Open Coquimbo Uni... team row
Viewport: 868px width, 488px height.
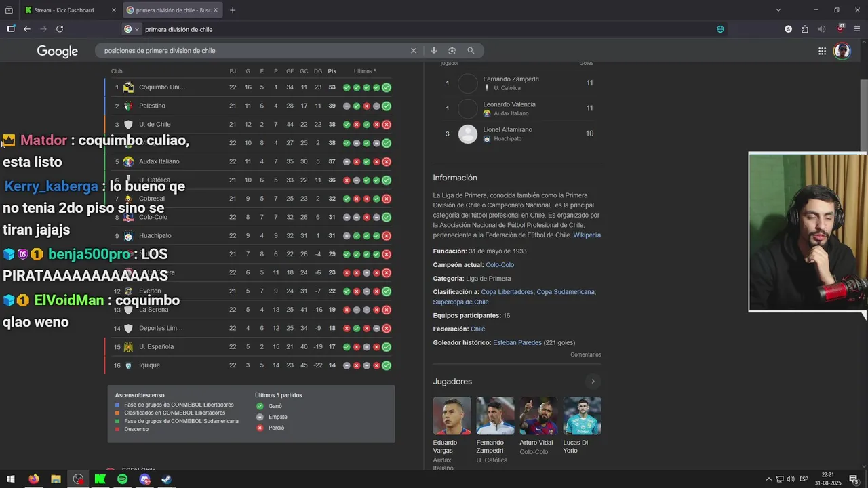pos(250,87)
